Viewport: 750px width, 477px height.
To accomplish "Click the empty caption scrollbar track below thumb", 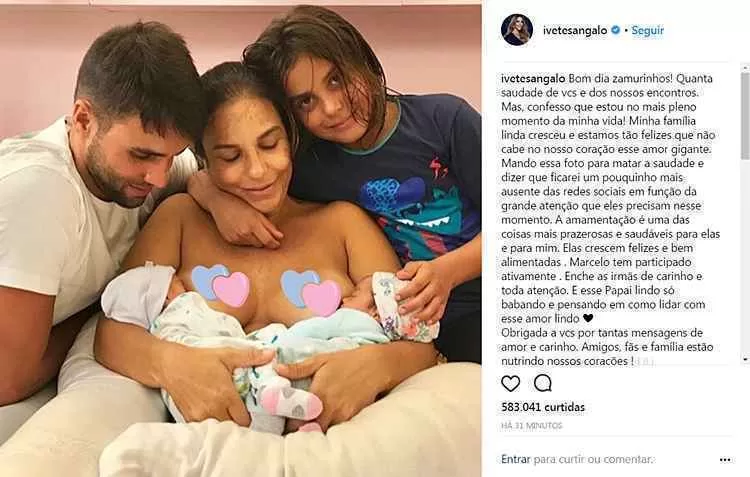I will pos(745,257).
